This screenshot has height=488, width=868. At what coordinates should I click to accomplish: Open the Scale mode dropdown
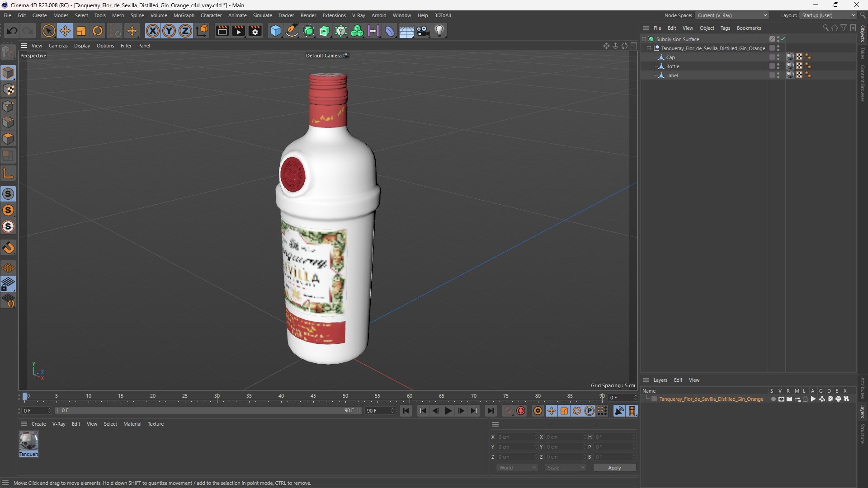566,468
